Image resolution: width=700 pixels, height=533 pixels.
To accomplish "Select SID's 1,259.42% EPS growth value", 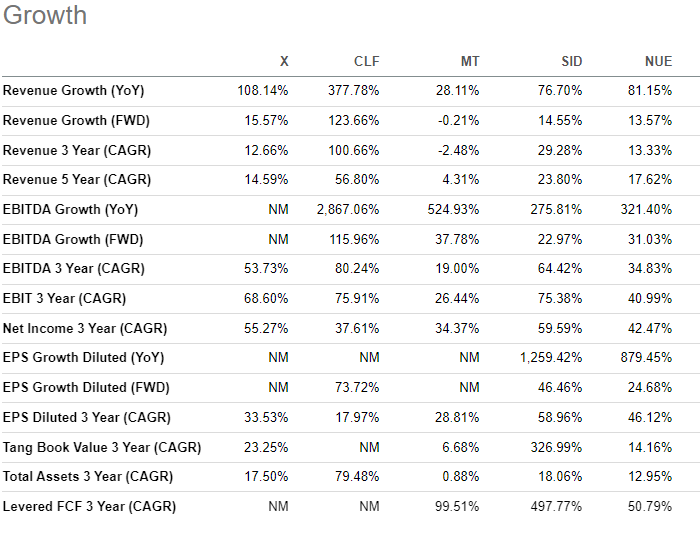I will click(548, 358).
